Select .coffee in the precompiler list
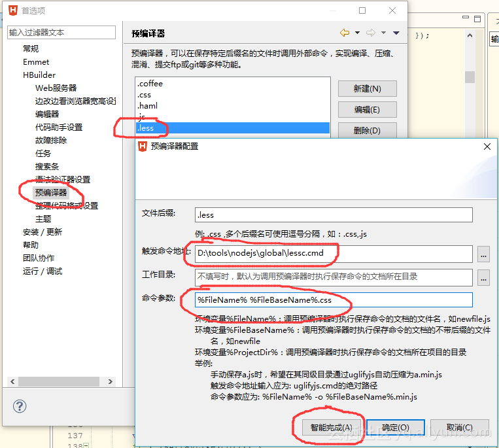The height and width of the screenshot is (448, 499). click(232, 83)
